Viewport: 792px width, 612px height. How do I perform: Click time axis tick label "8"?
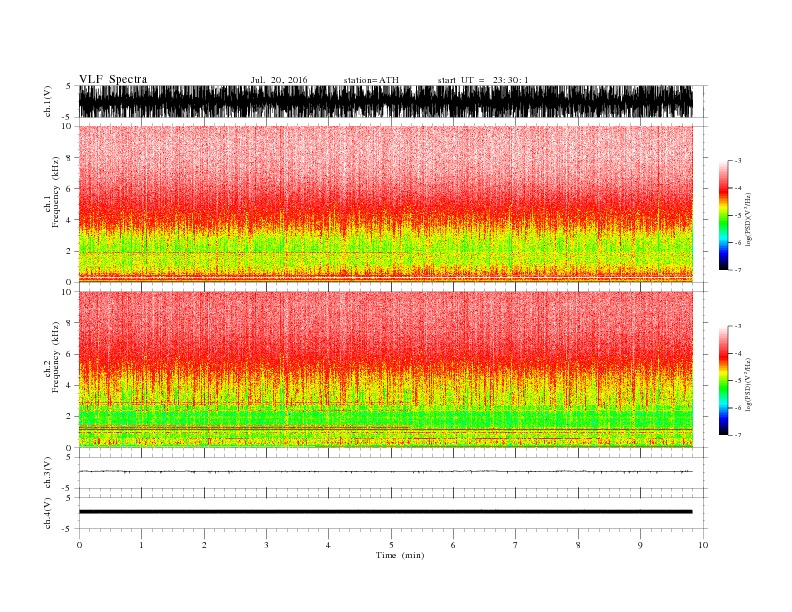pos(578,545)
